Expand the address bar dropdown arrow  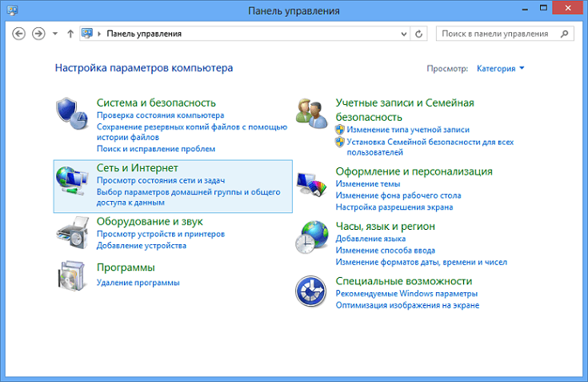click(402, 34)
